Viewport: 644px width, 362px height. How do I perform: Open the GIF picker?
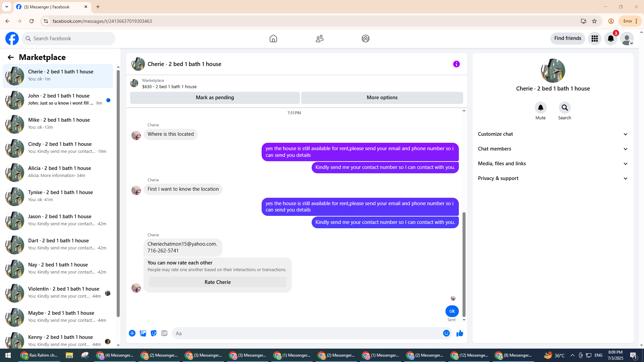click(164, 333)
